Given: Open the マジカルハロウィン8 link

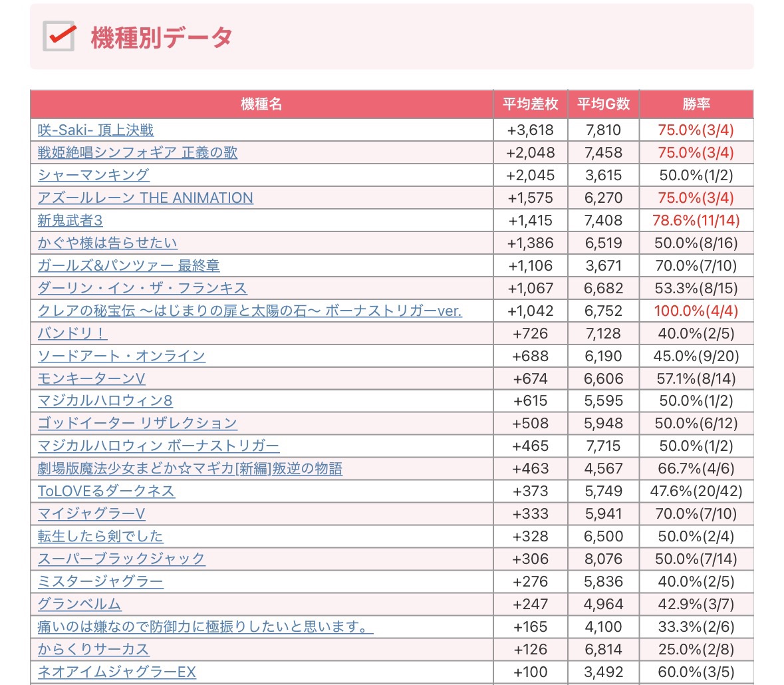Looking at the screenshot, I should click(105, 400).
